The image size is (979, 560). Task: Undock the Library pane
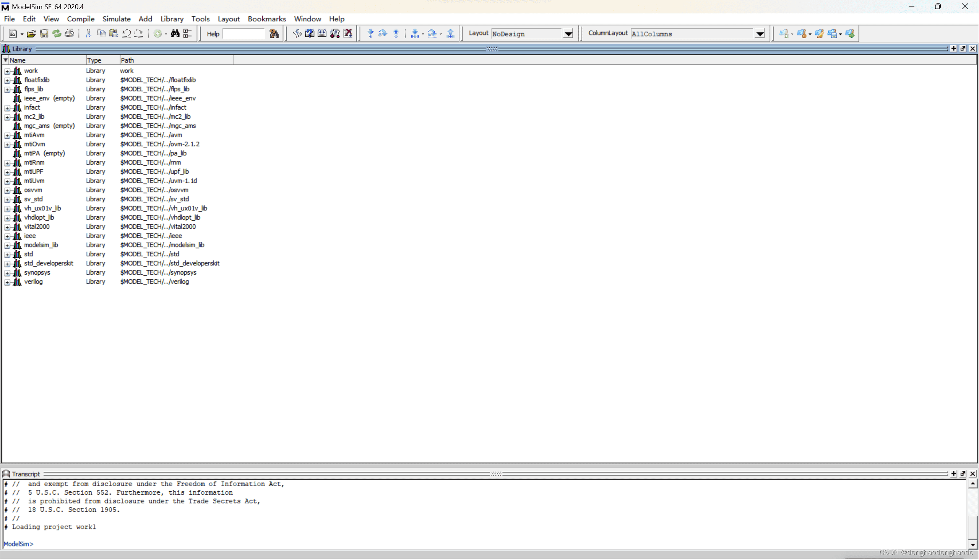coord(963,49)
